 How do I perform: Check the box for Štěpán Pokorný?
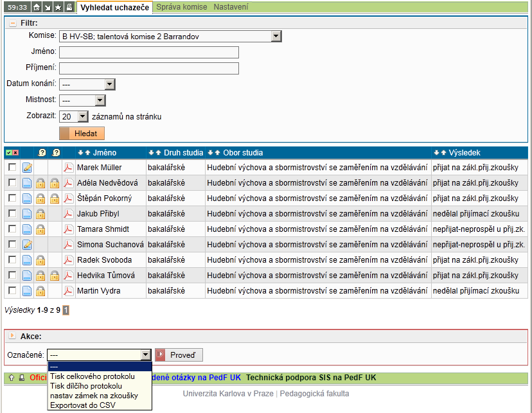tap(12, 198)
